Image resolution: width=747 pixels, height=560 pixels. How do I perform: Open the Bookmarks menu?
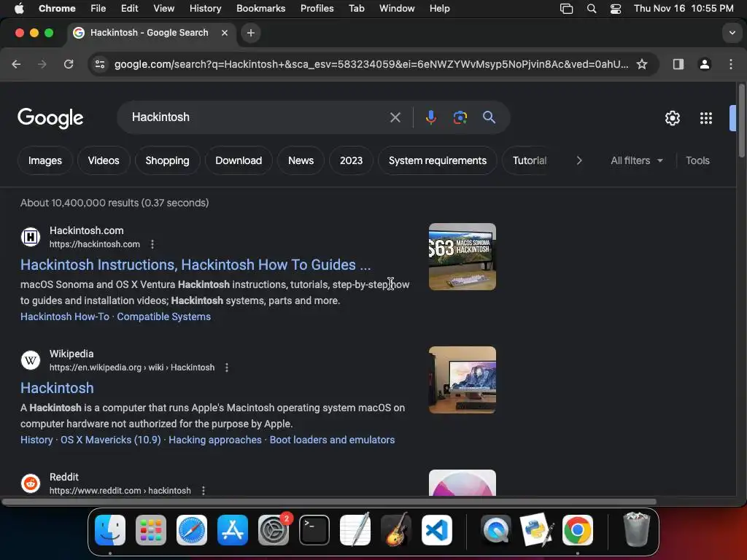[x=260, y=9]
